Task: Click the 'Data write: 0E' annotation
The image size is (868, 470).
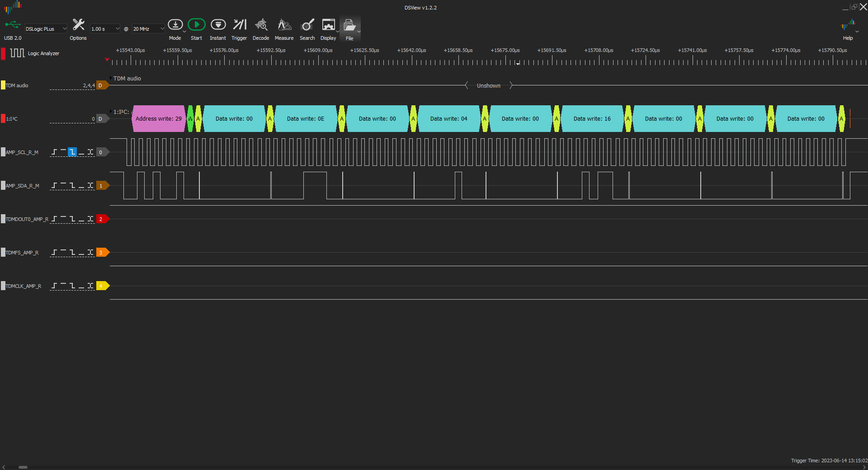Action: click(306, 118)
